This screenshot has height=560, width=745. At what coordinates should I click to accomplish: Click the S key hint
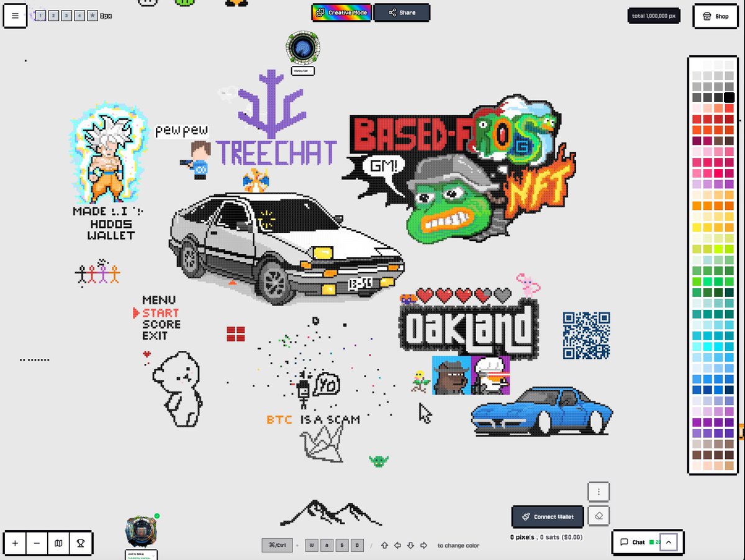(342, 545)
